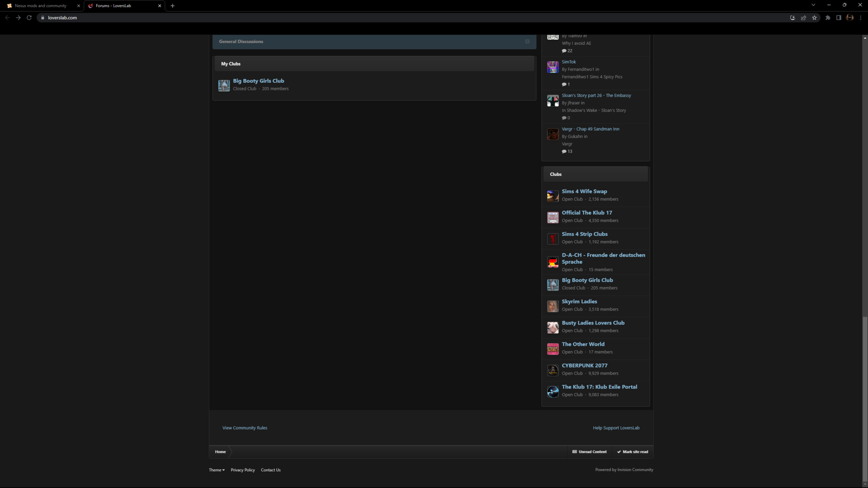Viewport: 868px width, 488px height.
Task: Click the Sloan's Story author avatar
Action: tap(553, 100)
